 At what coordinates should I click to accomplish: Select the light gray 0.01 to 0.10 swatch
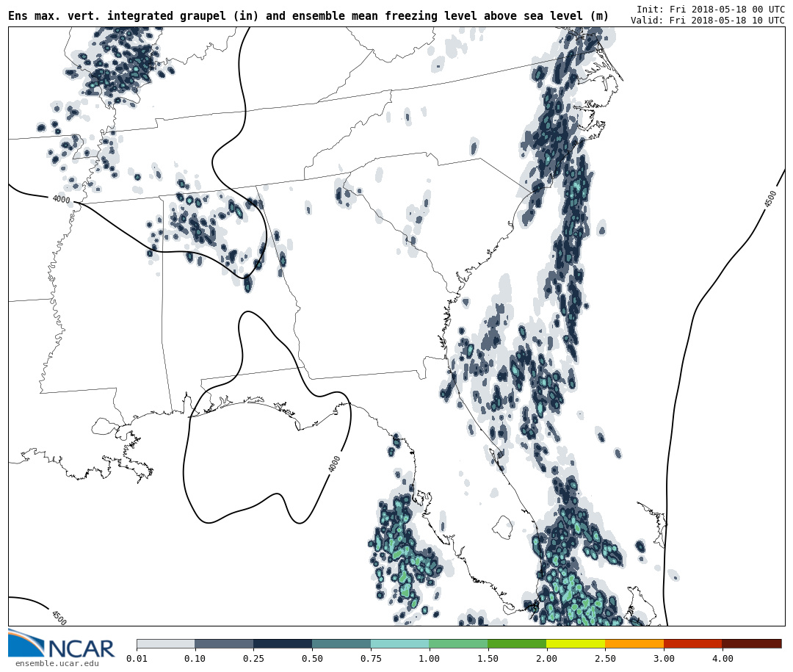pos(165,643)
